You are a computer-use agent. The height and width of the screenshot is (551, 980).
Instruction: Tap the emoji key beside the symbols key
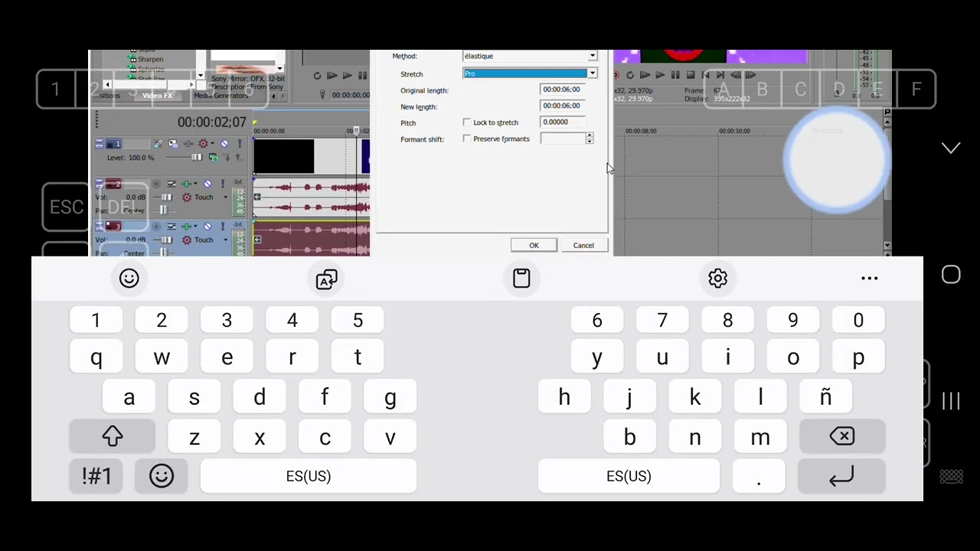[161, 476]
